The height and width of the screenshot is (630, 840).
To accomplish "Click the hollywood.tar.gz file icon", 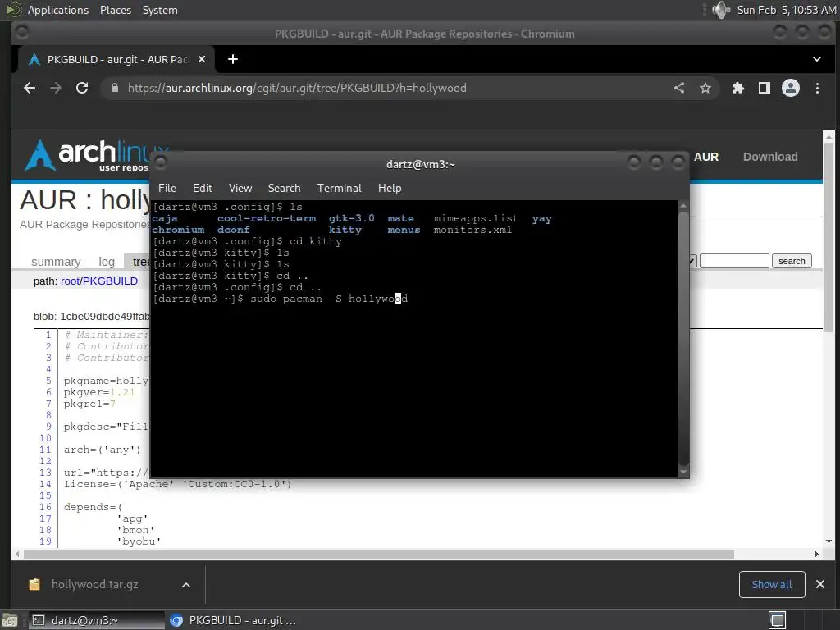I will click(34, 584).
